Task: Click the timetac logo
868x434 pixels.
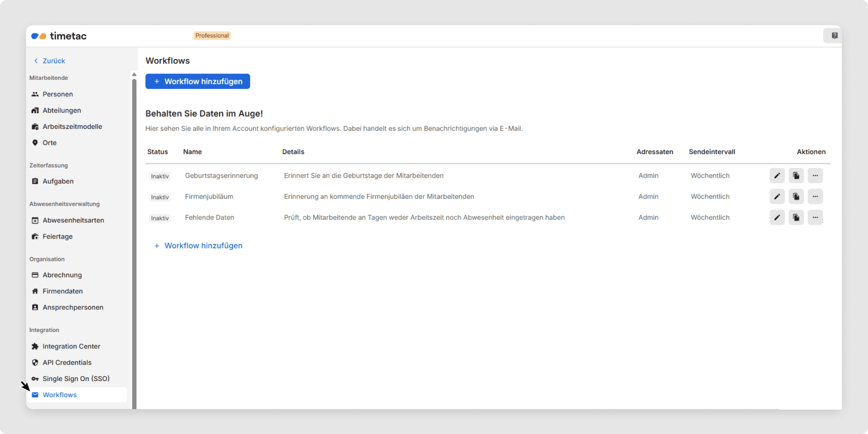Action: pyautogui.click(x=59, y=36)
